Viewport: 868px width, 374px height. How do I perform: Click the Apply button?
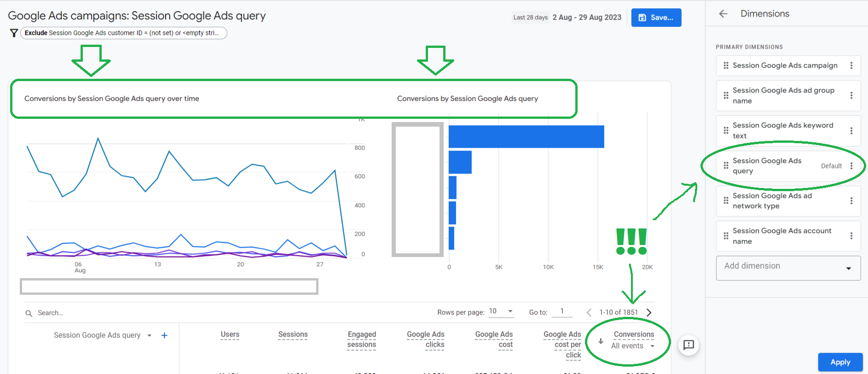pos(840,362)
